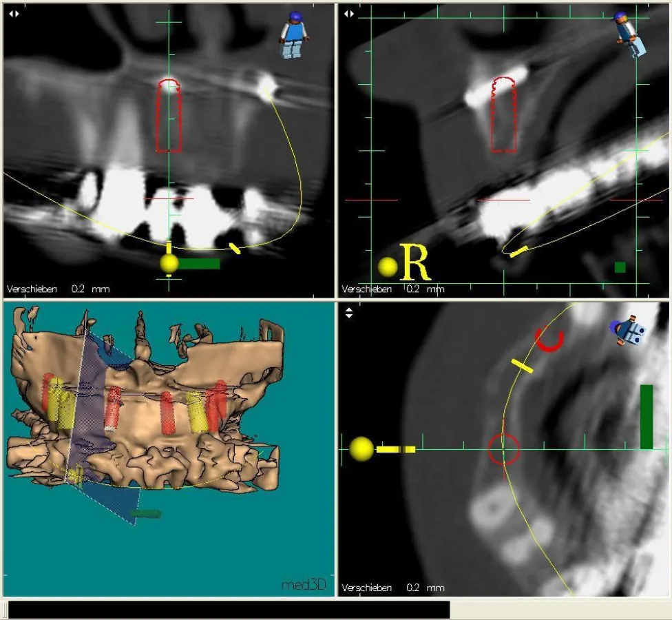Click the black progress bar at the bottom
The height and width of the screenshot is (620, 672).
pos(229,610)
